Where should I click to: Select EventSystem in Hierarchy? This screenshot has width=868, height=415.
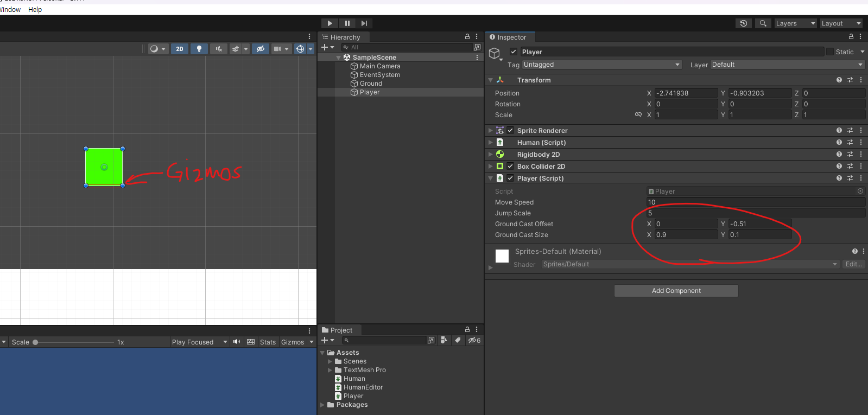point(380,75)
